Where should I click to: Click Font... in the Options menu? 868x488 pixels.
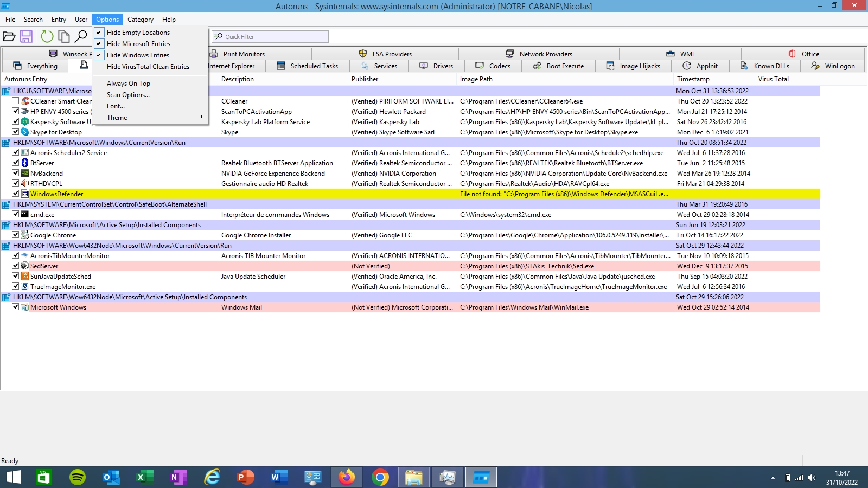[116, 106]
